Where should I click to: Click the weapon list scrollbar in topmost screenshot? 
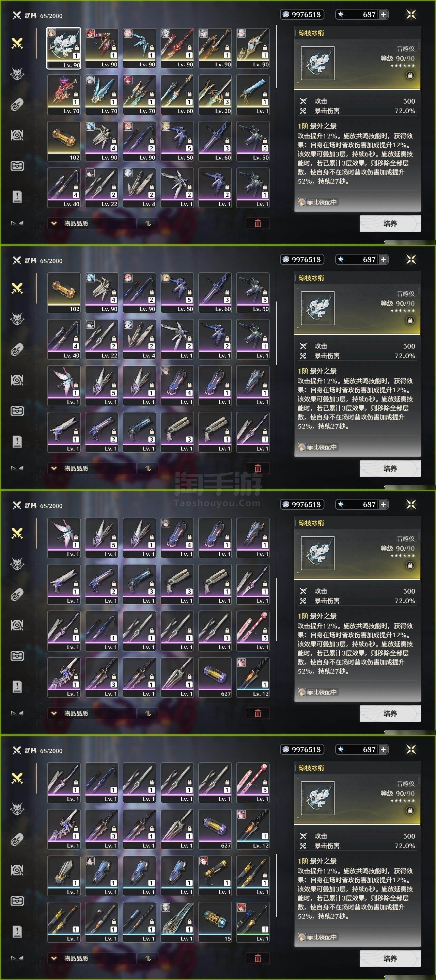277,57
